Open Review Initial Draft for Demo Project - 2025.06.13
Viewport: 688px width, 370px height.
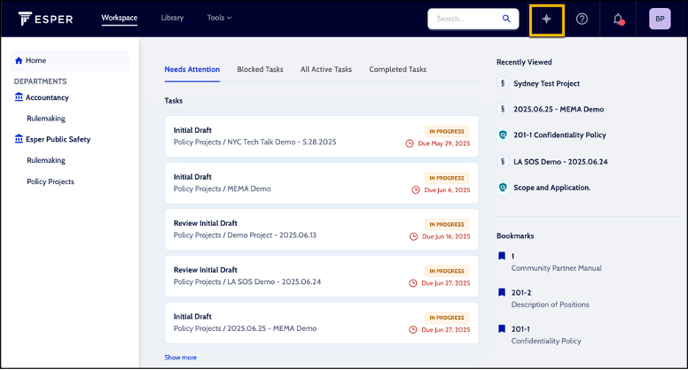pos(322,230)
